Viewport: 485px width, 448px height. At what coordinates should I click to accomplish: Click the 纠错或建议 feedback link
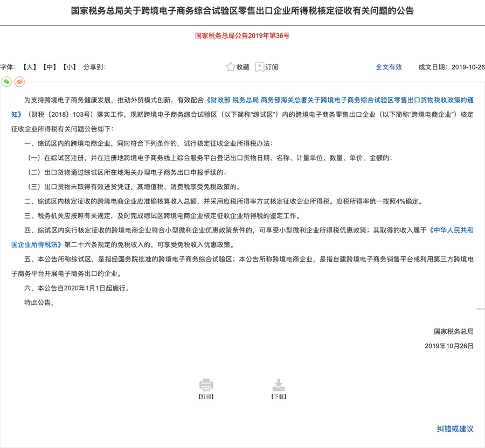tap(455, 429)
